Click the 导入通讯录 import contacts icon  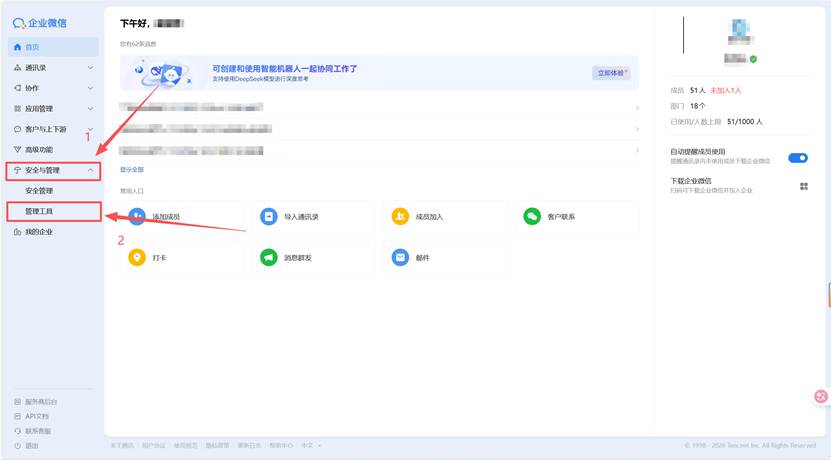268,217
